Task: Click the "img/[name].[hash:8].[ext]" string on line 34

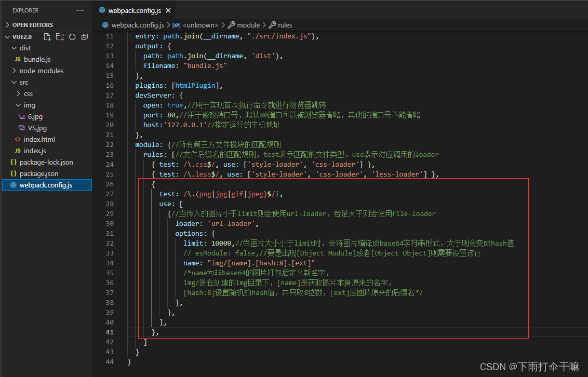Action: pyautogui.click(x=261, y=263)
